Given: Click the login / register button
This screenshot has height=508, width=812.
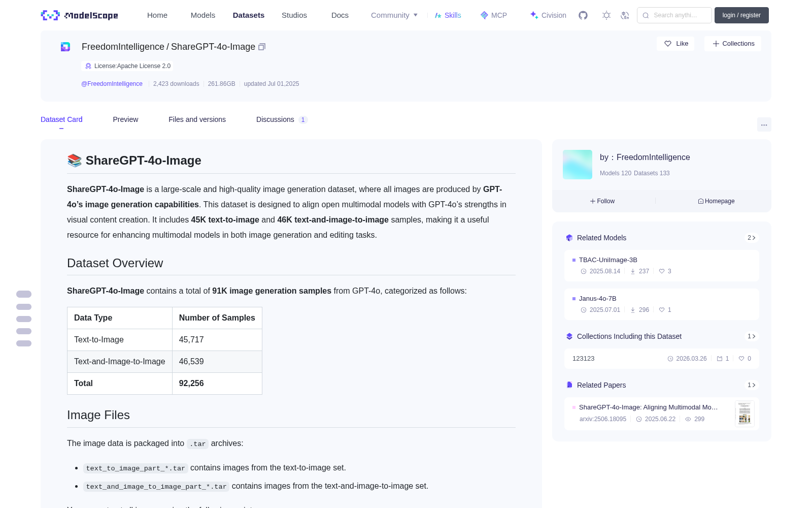Looking at the screenshot, I should click(741, 15).
